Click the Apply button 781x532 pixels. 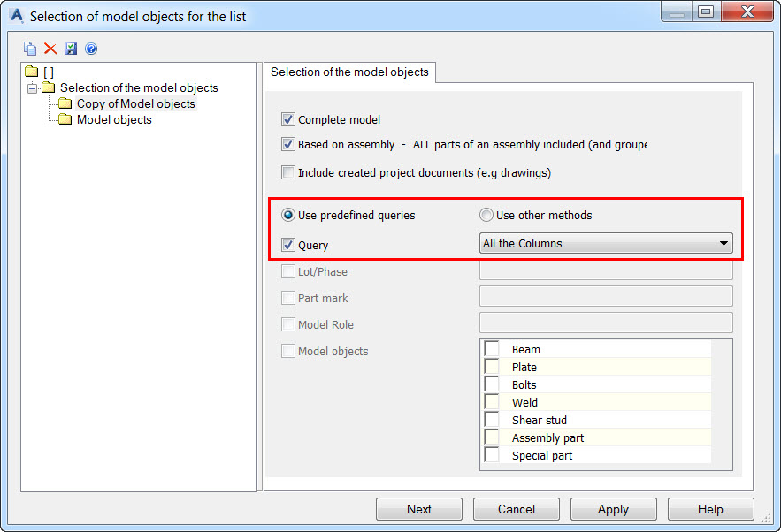coord(613,509)
